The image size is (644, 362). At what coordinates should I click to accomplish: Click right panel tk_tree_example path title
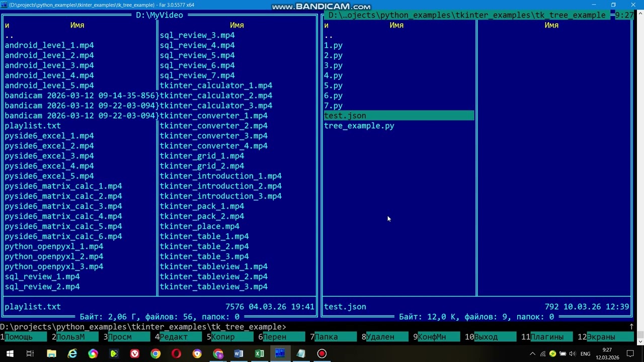click(467, 15)
